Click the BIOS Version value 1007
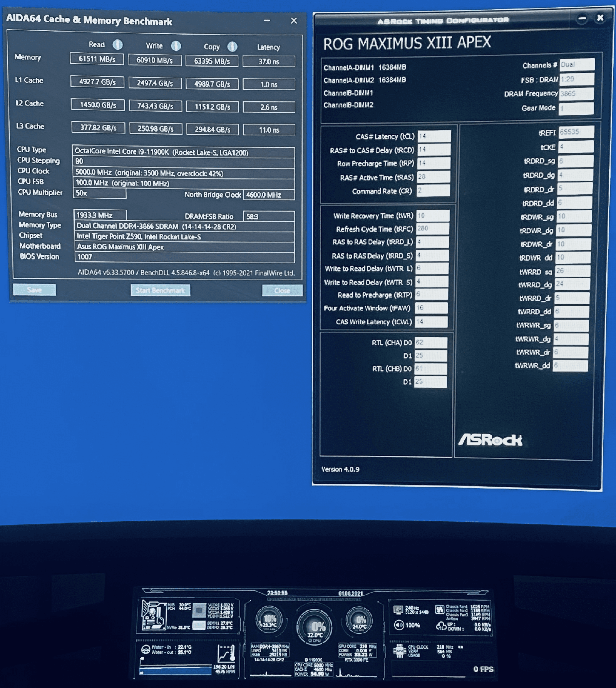Viewport: 616px width, 688px height. [x=185, y=257]
